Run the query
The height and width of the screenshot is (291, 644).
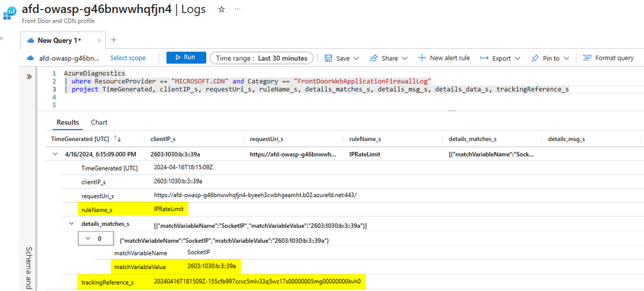[186, 57]
